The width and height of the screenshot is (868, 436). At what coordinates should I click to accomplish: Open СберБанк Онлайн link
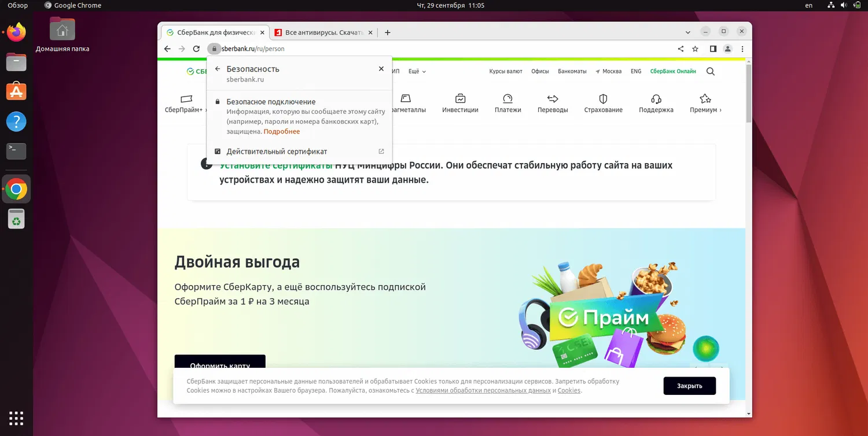coord(673,72)
